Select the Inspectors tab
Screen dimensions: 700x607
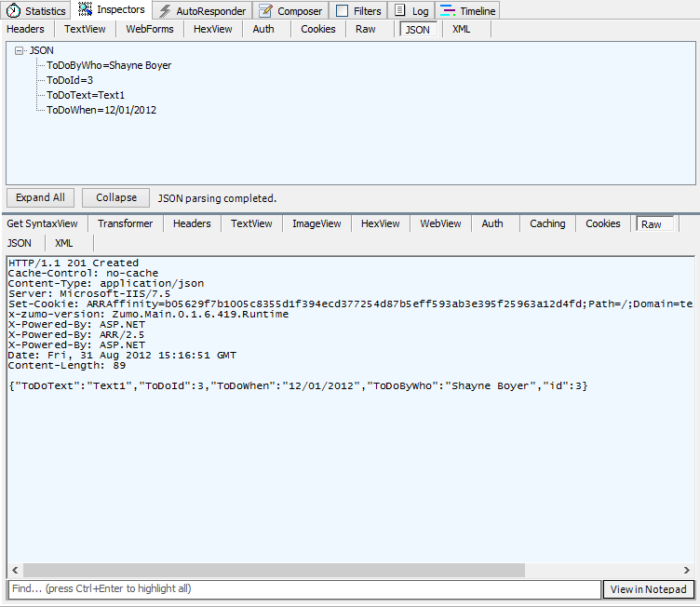[x=111, y=9]
